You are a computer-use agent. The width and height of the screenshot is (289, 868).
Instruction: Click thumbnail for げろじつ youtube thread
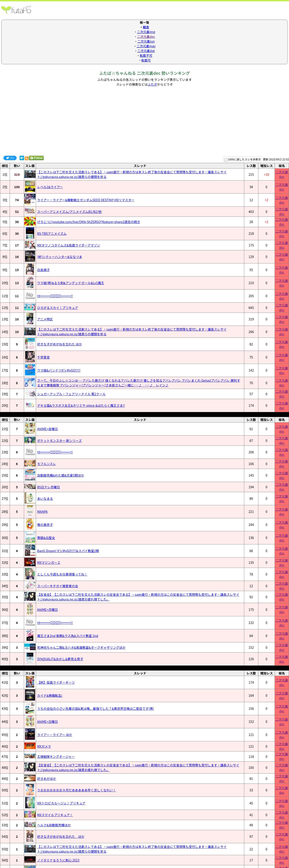click(x=30, y=222)
